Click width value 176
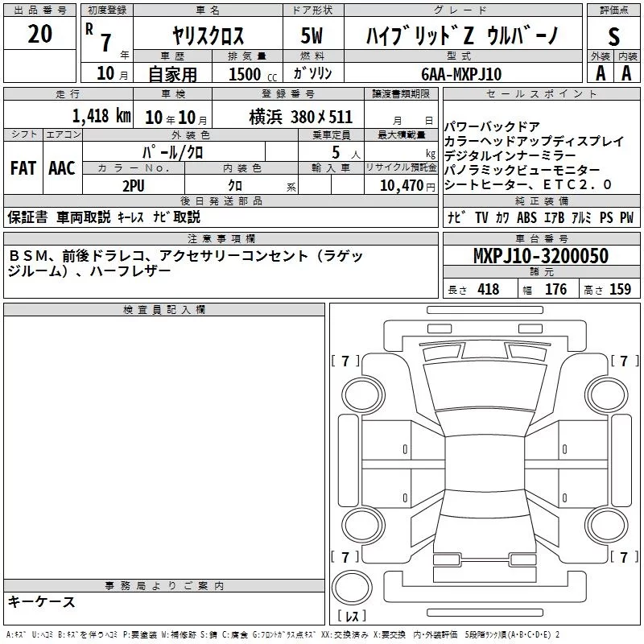Viewport: 644px width, 644px height. tap(555, 289)
